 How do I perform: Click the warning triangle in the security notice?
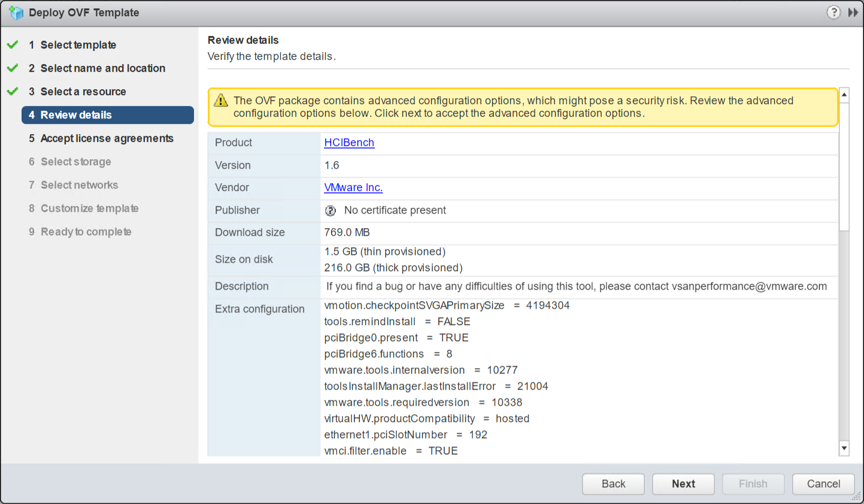pos(221,101)
